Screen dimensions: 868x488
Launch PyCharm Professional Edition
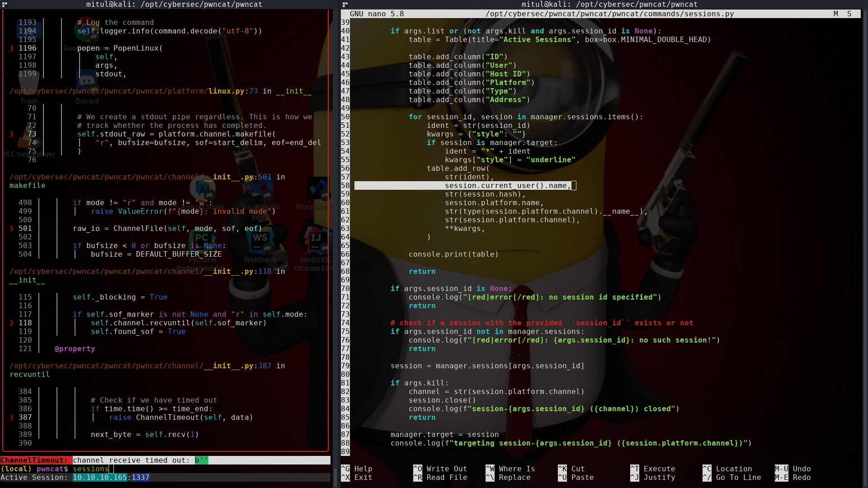[203, 239]
